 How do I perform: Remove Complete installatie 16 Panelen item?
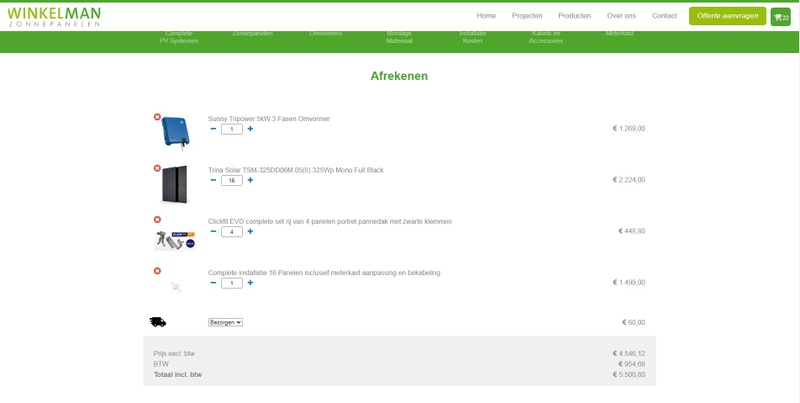(157, 271)
